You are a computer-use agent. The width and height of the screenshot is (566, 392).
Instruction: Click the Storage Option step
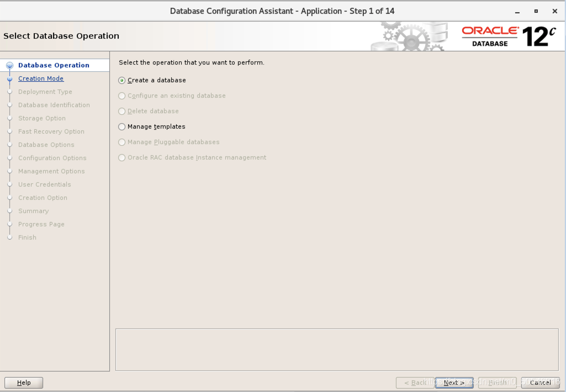pos(42,118)
